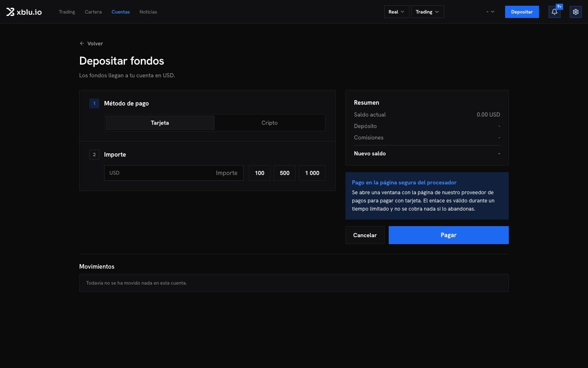
Task: Open the Trading mode dropdown
Action: pyautogui.click(x=428, y=12)
